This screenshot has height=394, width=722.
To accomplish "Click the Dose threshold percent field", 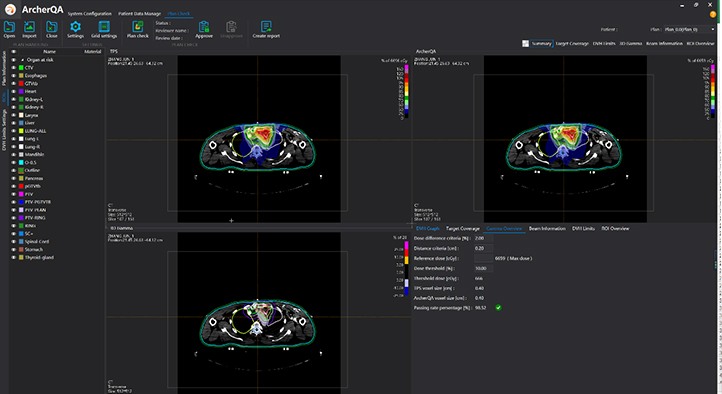I will tap(483, 268).
